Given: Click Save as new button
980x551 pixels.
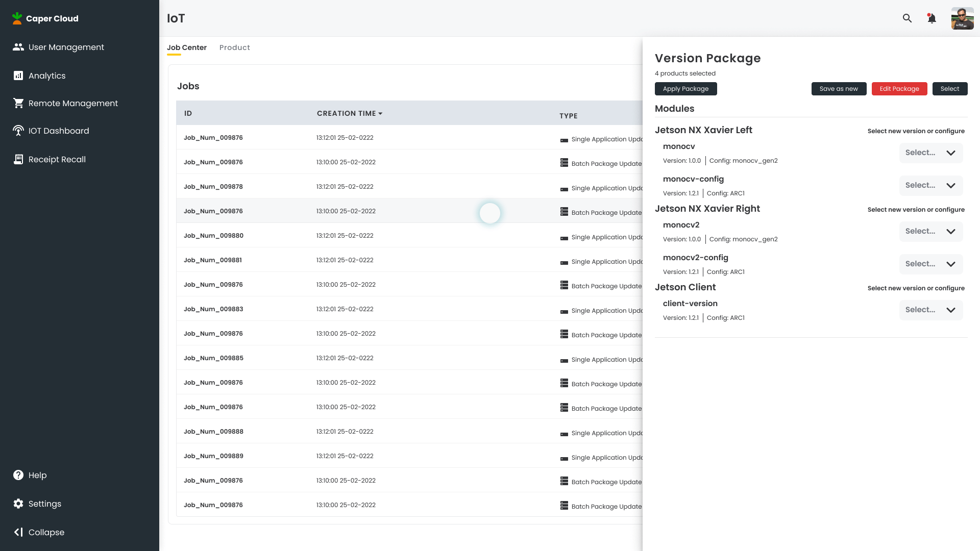Looking at the screenshot, I should pos(839,89).
